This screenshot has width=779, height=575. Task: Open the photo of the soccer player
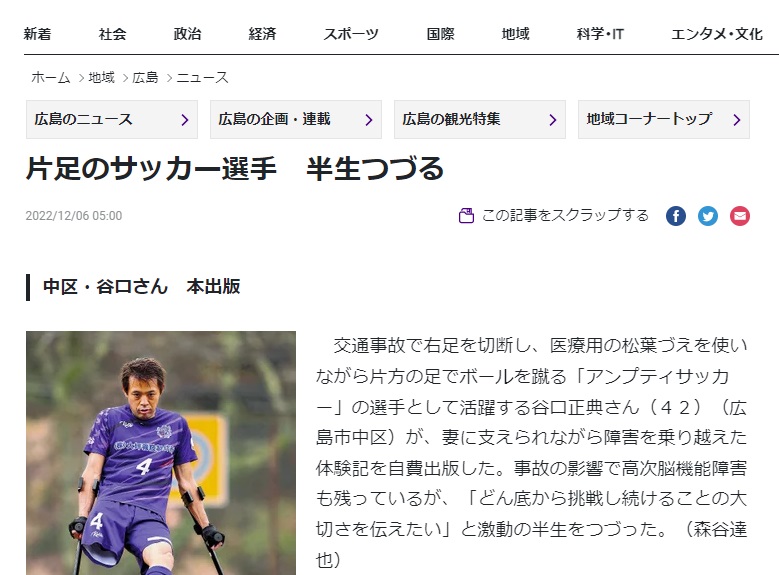click(x=161, y=453)
